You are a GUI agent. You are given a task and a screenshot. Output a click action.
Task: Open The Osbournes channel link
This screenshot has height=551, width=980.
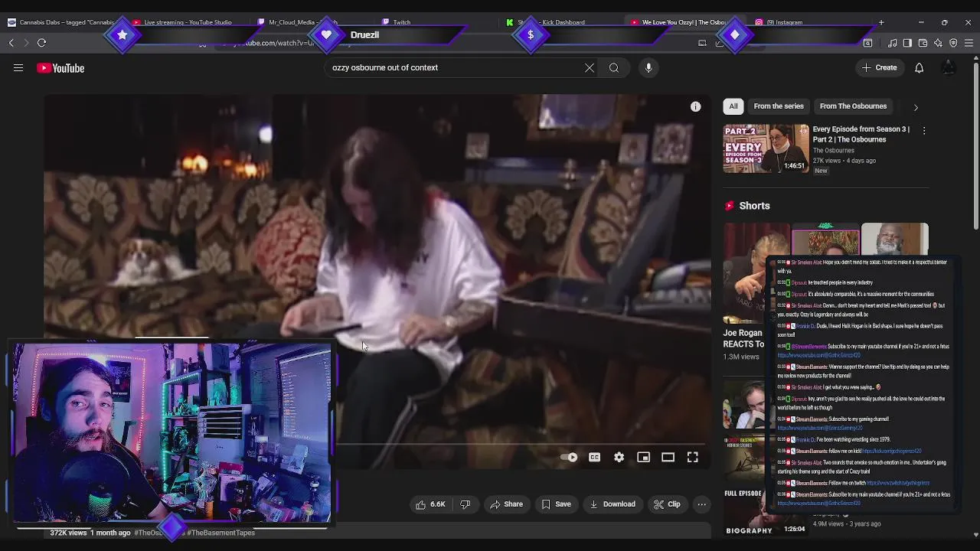point(833,151)
